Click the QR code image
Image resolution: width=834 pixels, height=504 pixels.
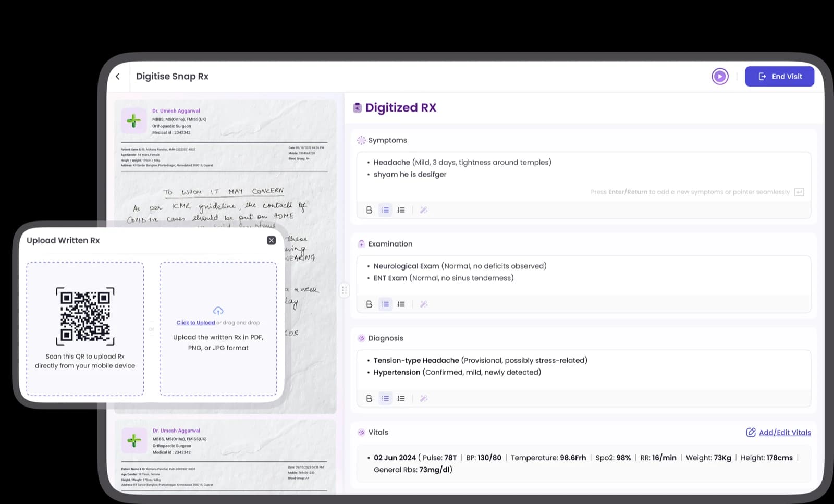pos(85,316)
